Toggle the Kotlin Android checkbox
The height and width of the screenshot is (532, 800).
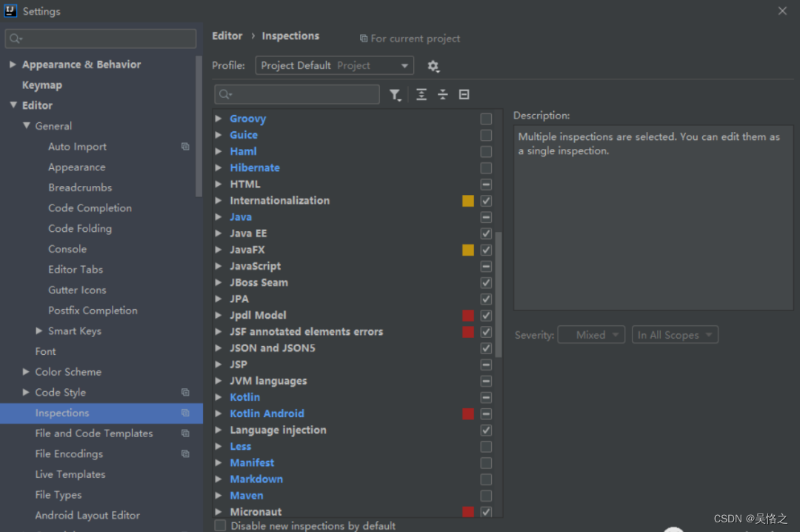pyautogui.click(x=486, y=413)
